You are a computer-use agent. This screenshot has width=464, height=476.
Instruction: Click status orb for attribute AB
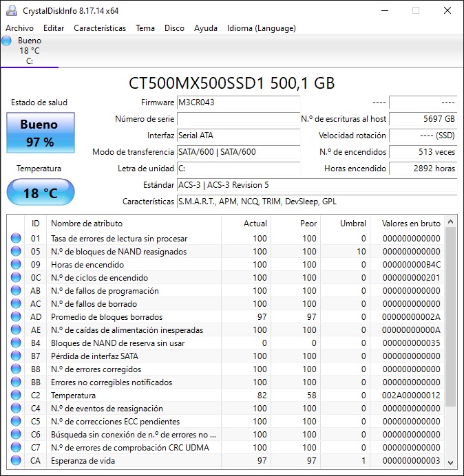pyautogui.click(x=16, y=290)
